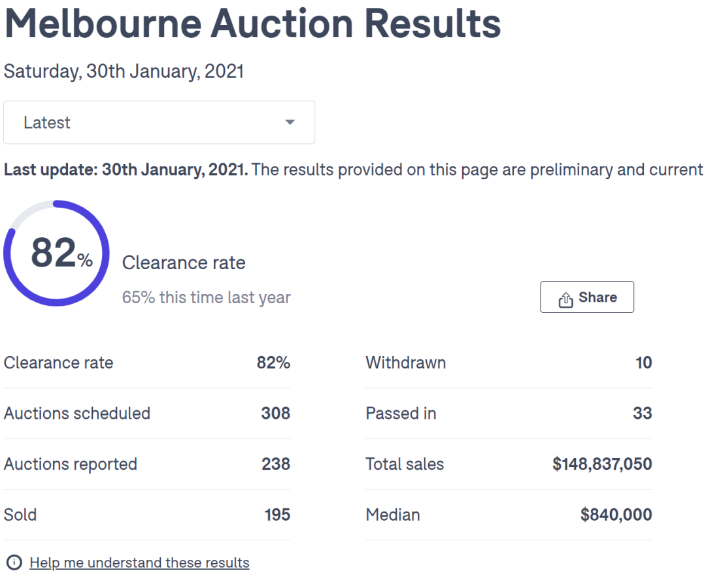Screen dimensions: 706x588
Task: Expand the Latest date selector box
Action: pyautogui.click(x=159, y=122)
